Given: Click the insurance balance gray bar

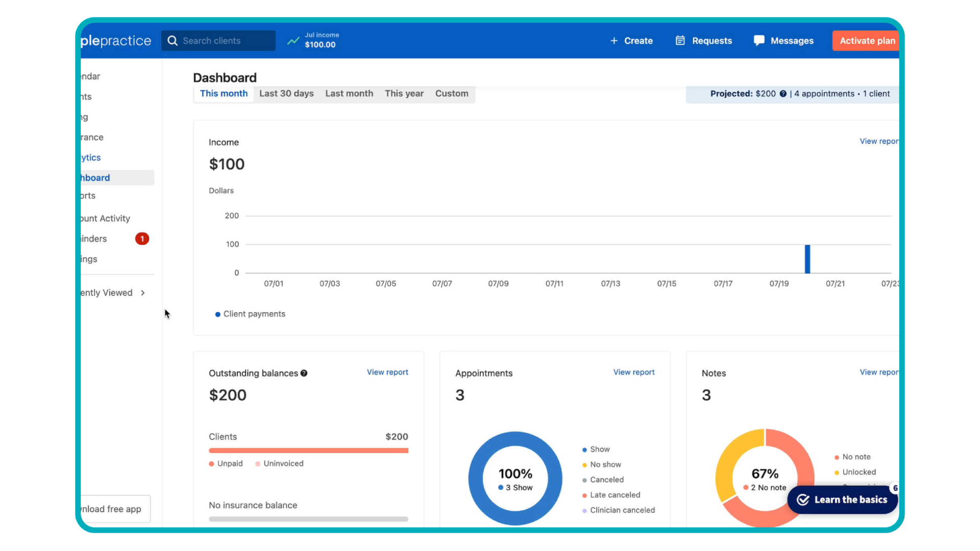Looking at the screenshot, I should 308,519.
